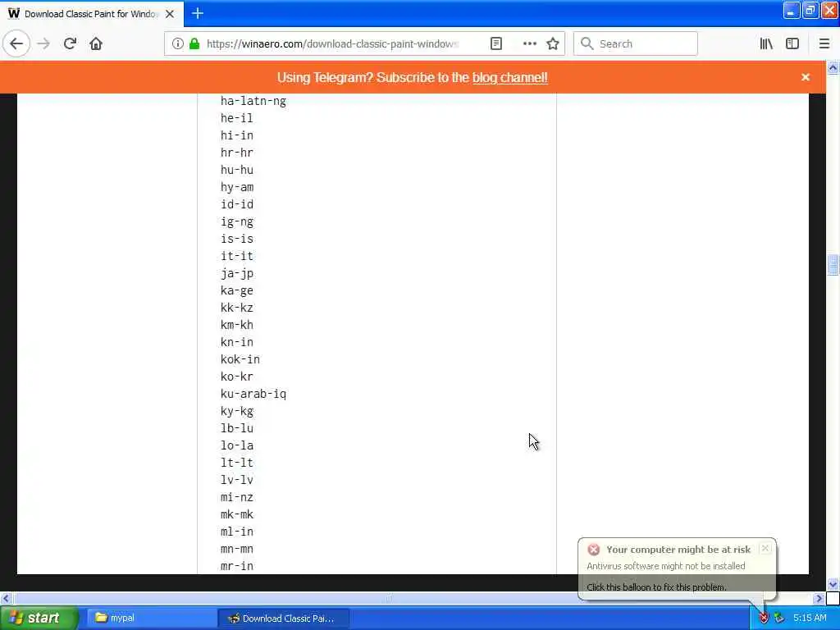Click the Download Classic Pai... taskbar button
The height and width of the screenshot is (630, 840).
click(283, 619)
